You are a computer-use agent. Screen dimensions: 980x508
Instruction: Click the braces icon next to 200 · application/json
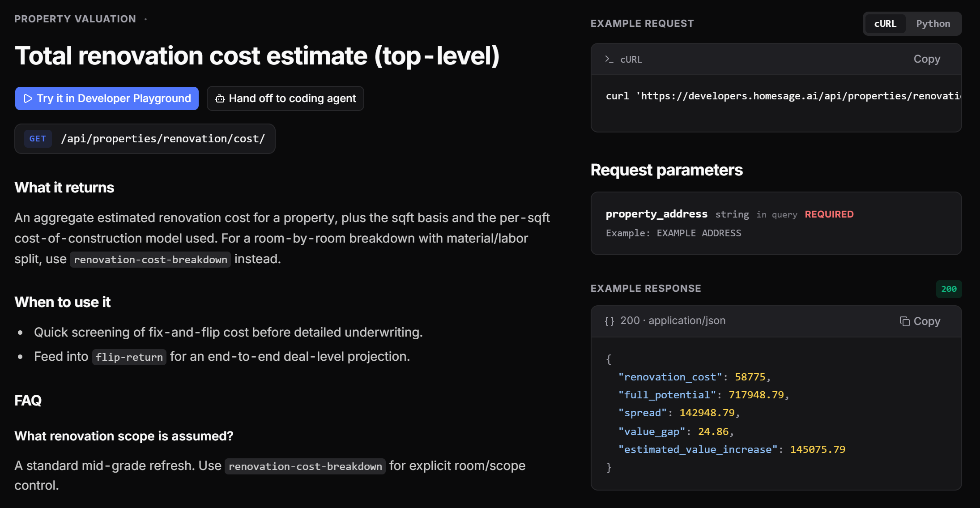click(x=609, y=321)
